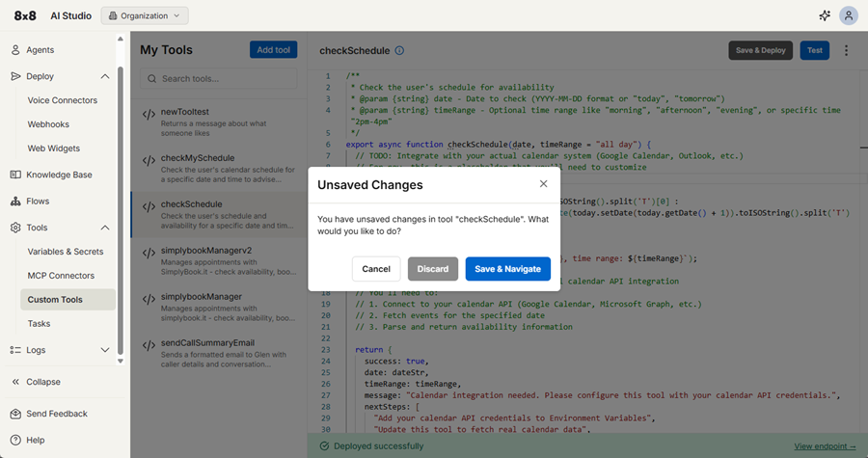Screen dimensions: 868x458
Task: Click the sidebar scroll-down arrow
Action: (121, 362)
